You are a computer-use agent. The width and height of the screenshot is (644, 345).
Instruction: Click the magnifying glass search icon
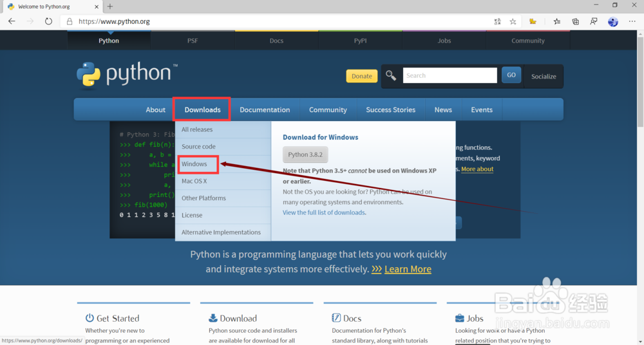pyautogui.click(x=391, y=75)
